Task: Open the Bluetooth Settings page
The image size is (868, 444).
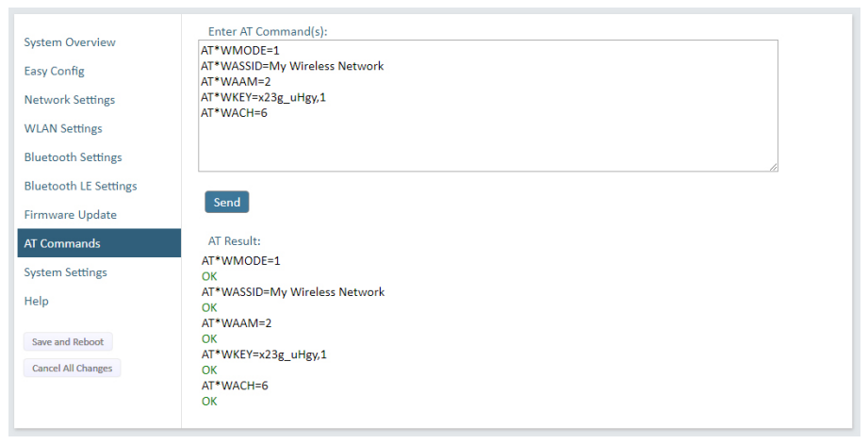Action: tap(73, 157)
